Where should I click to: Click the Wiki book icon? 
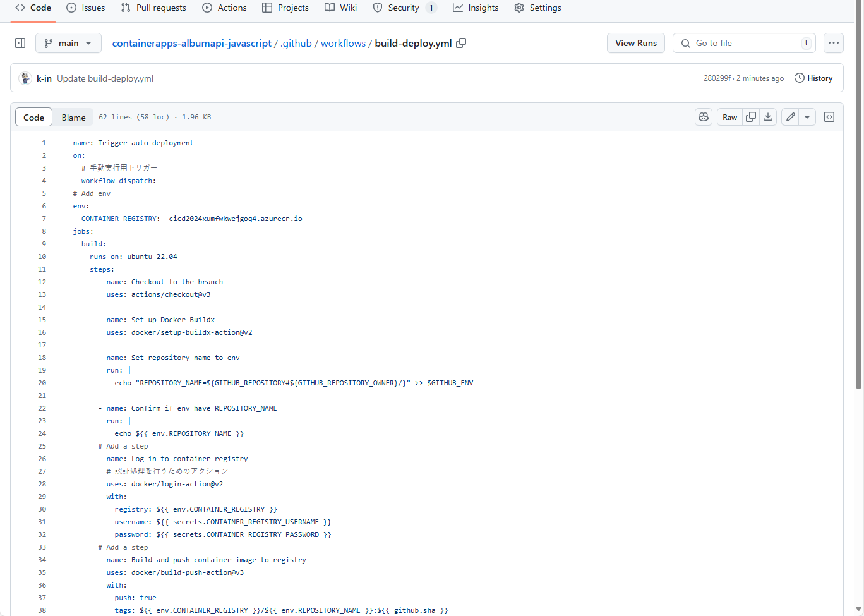(330, 8)
